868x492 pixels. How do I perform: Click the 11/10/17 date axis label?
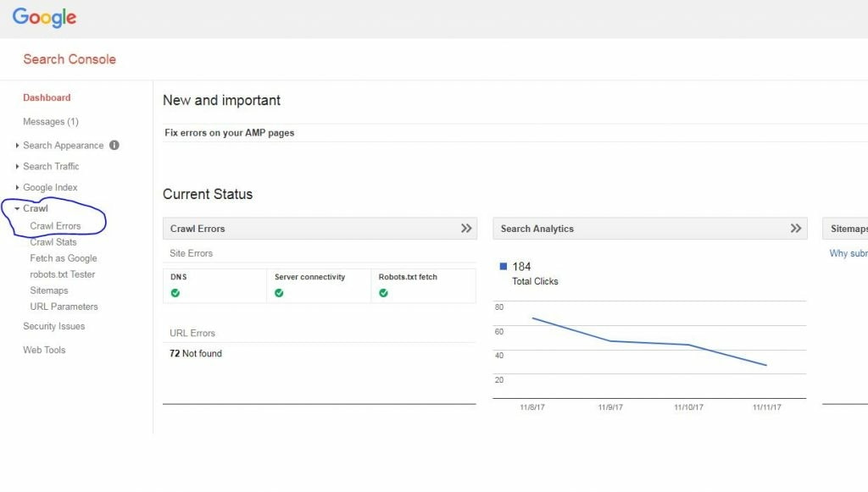(688, 407)
